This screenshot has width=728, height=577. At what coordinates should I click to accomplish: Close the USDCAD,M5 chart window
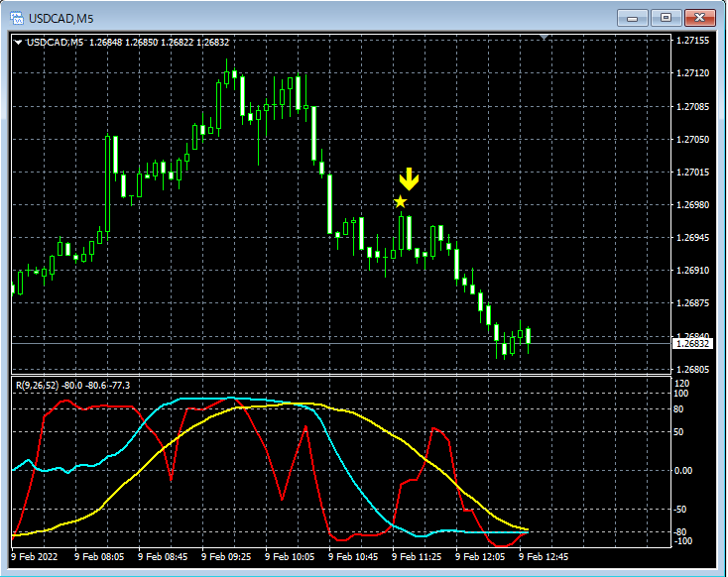pos(699,18)
